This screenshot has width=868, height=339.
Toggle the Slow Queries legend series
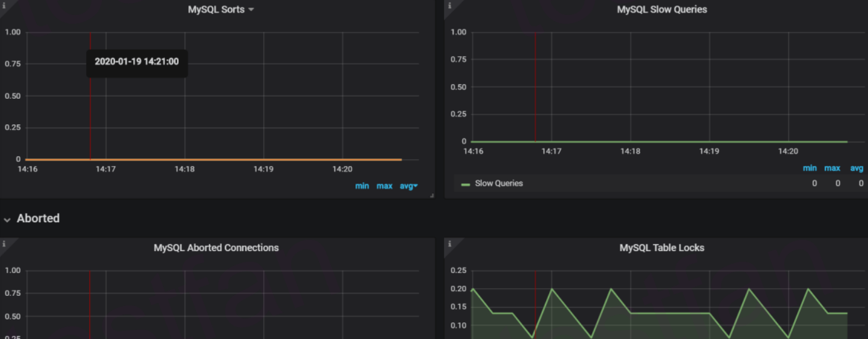pyautogui.click(x=499, y=183)
